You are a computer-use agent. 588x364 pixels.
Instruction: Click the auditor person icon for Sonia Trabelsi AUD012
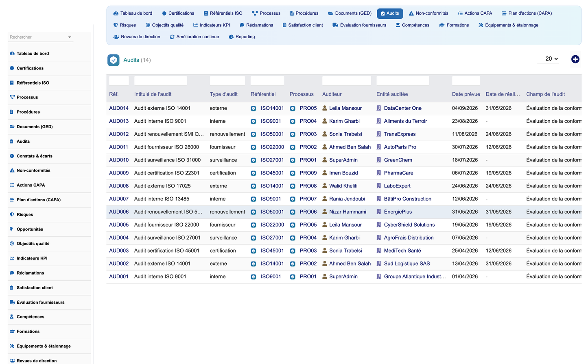[325, 134]
